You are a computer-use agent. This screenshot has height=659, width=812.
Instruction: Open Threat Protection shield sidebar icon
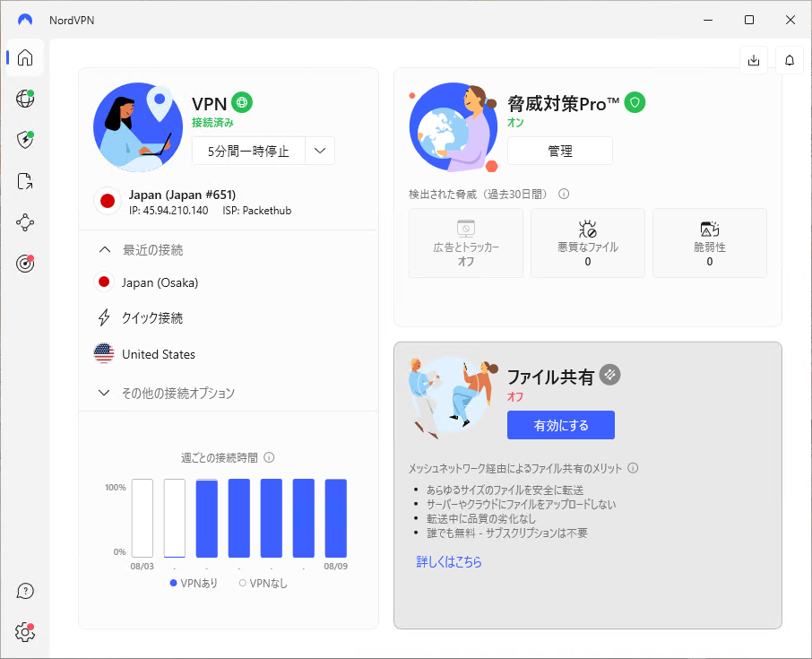[25, 139]
